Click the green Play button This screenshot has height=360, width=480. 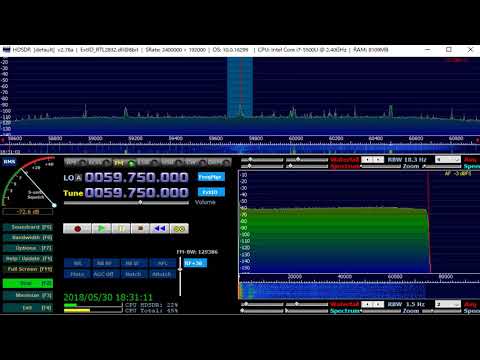[101, 229]
